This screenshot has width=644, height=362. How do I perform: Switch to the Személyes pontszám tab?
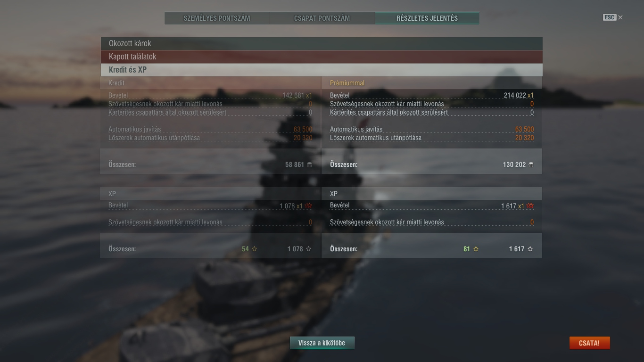tap(217, 18)
